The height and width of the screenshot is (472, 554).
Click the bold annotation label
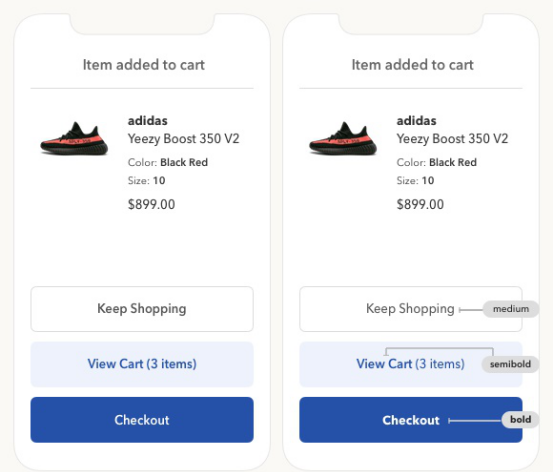[x=520, y=420]
